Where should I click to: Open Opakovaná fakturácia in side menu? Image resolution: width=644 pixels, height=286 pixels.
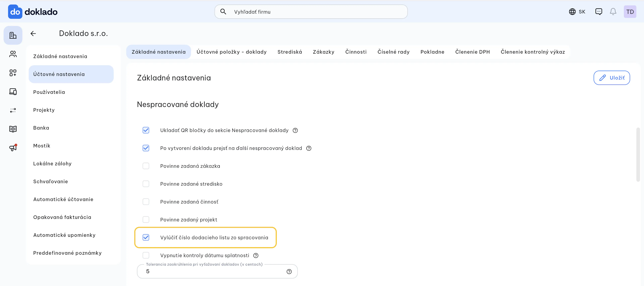(x=71, y=217)
